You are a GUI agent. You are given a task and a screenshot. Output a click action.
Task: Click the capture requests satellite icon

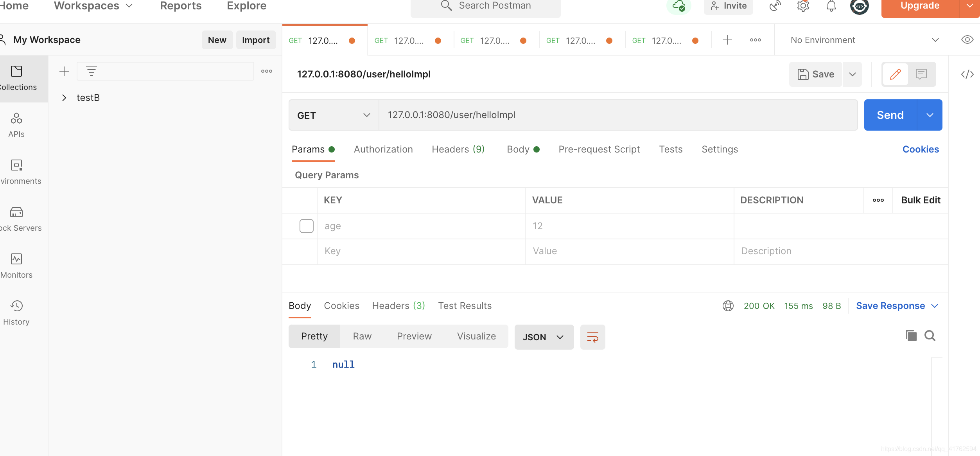coord(775,6)
